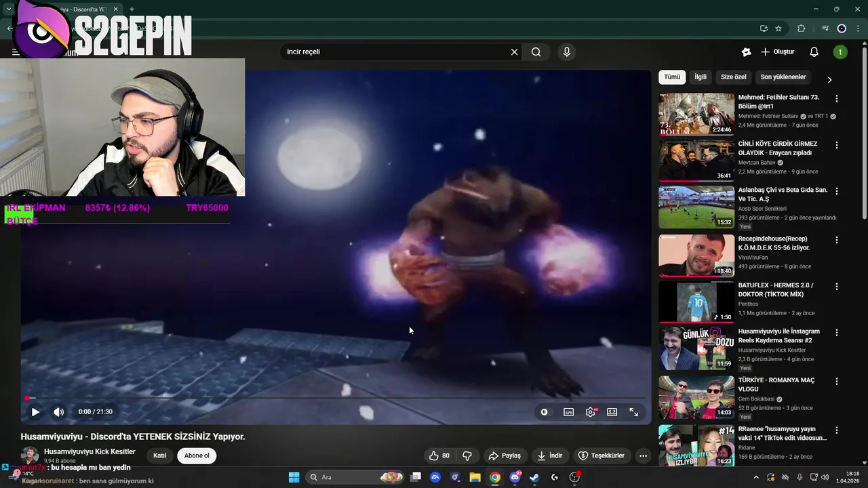Select the Tümü filter chip
This screenshot has height=488, width=868.
click(x=672, y=77)
